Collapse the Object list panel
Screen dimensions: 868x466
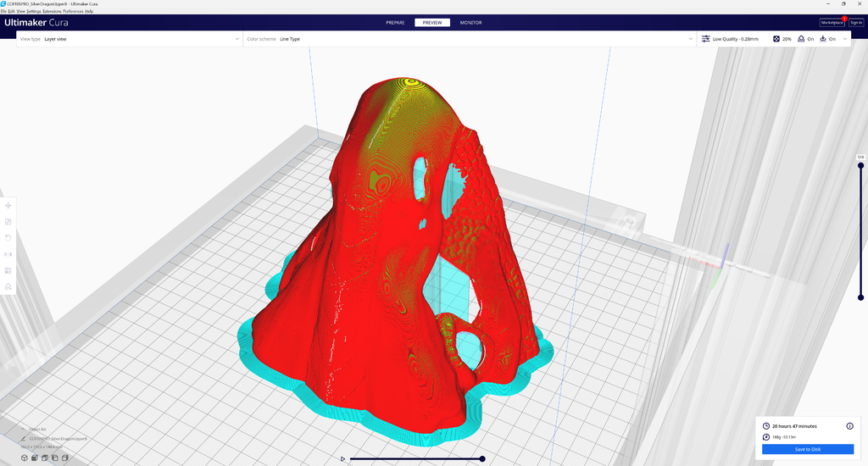coord(23,430)
